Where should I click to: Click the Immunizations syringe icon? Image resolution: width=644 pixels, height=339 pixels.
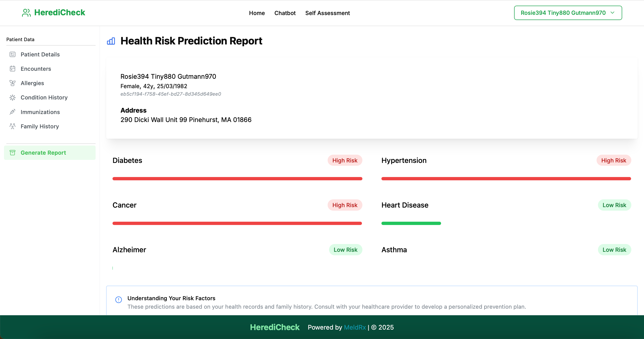12,112
